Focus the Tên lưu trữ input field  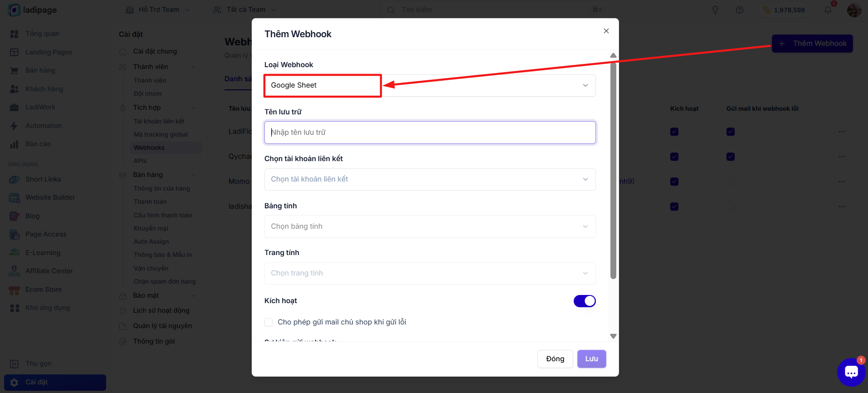click(430, 133)
